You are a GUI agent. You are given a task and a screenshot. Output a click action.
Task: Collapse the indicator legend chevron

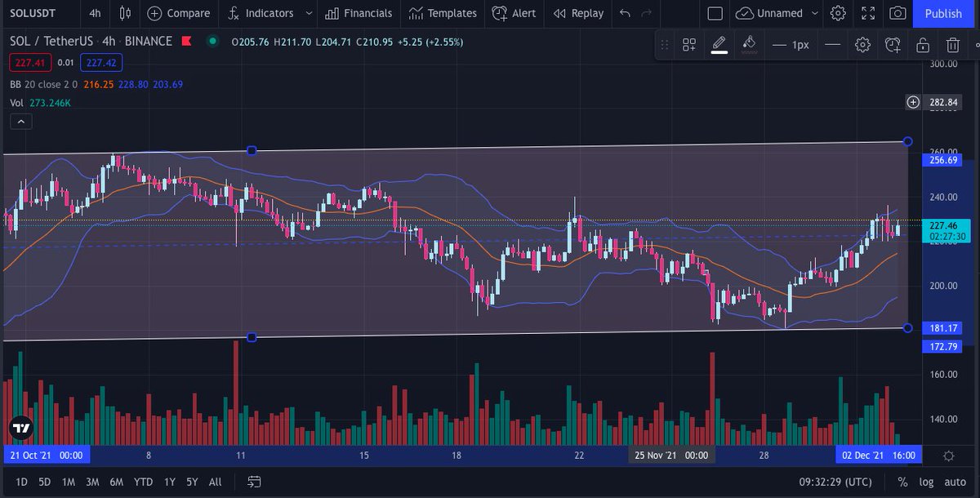20,122
